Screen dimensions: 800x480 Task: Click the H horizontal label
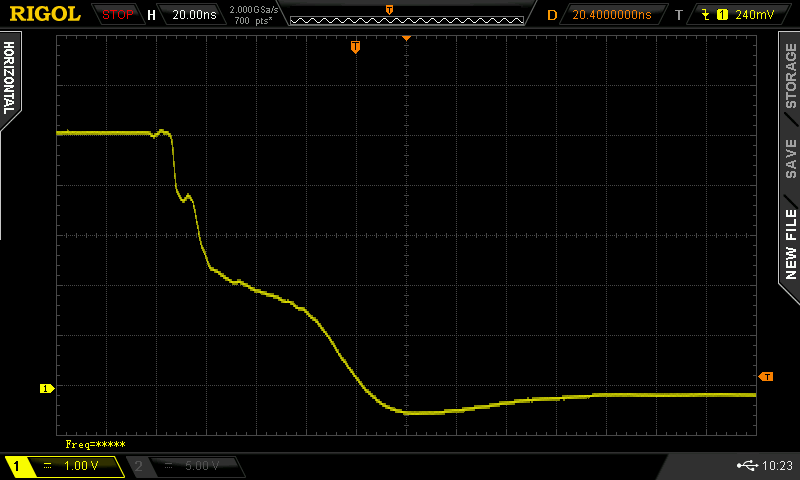click(x=151, y=15)
